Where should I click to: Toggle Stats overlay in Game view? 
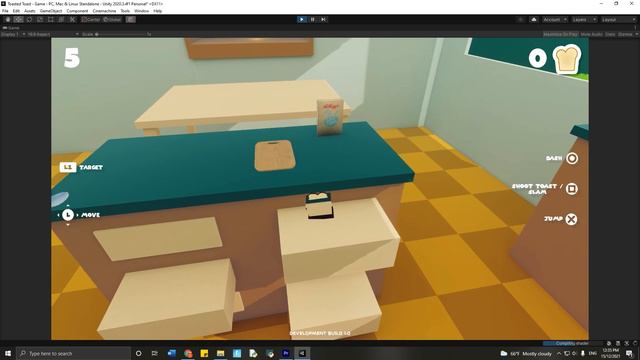tap(610, 34)
